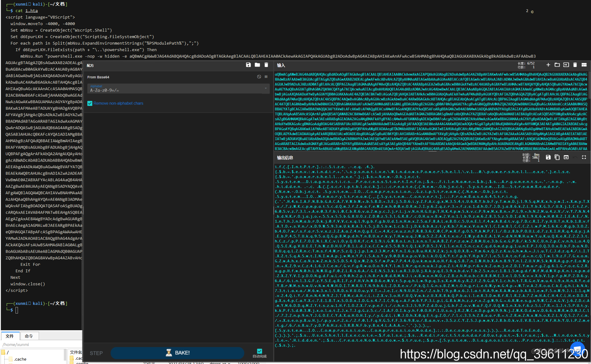Click inside the input text area
Screen dimensions: 591x364
point(431,112)
